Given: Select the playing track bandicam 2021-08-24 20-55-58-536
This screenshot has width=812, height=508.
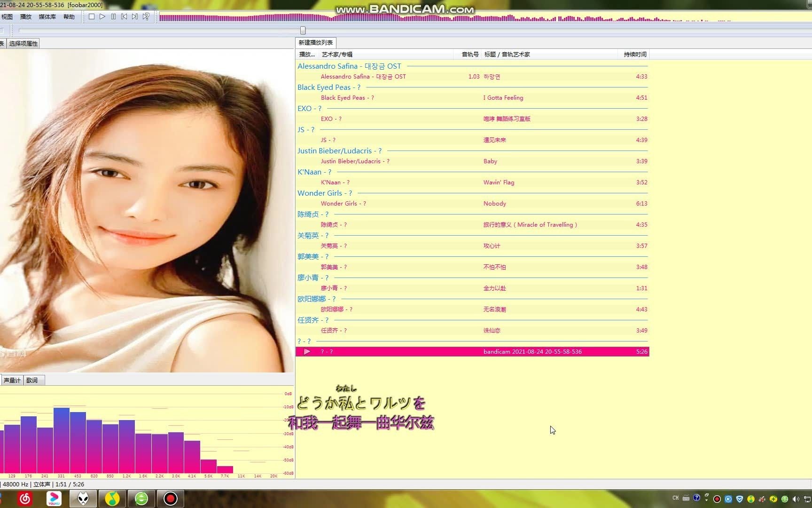Looking at the screenshot, I should (472, 352).
